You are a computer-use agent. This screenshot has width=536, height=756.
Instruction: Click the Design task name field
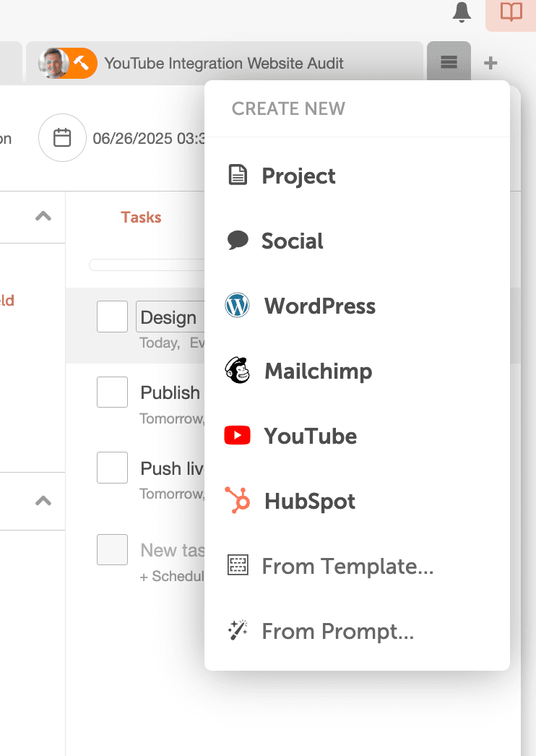click(170, 317)
